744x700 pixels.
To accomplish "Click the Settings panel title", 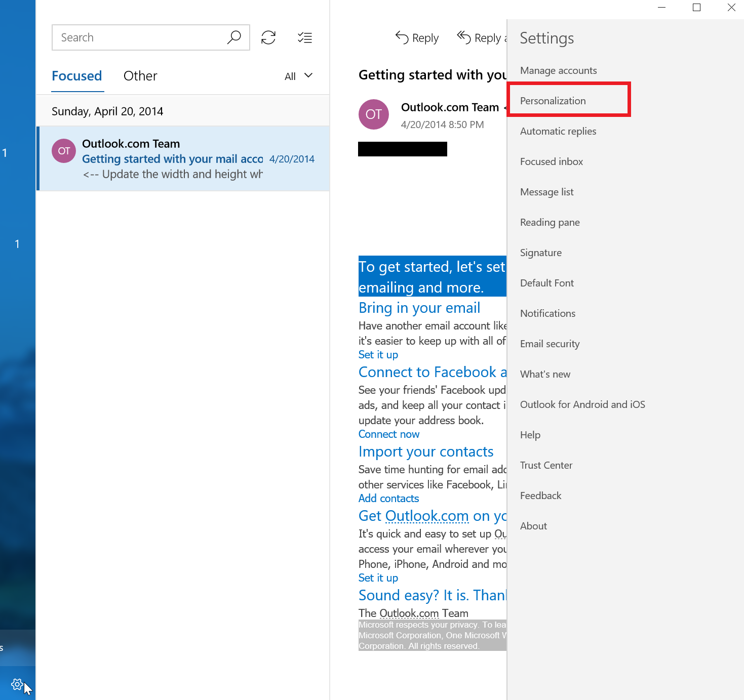I will click(x=547, y=38).
